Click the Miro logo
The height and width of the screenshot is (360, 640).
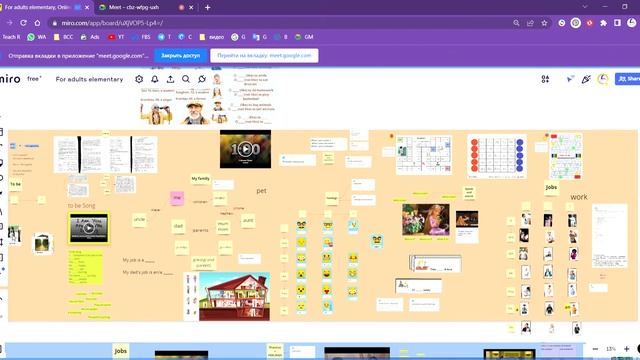click(10, 79)
